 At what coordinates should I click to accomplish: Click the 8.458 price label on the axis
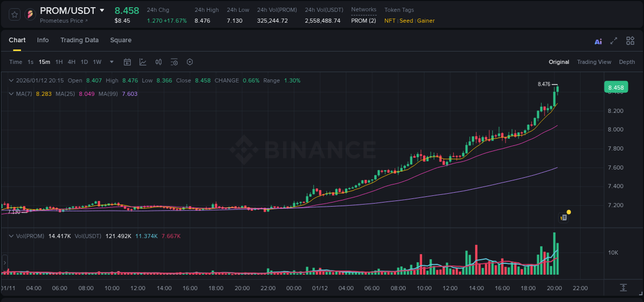click(x=616, y=87)
